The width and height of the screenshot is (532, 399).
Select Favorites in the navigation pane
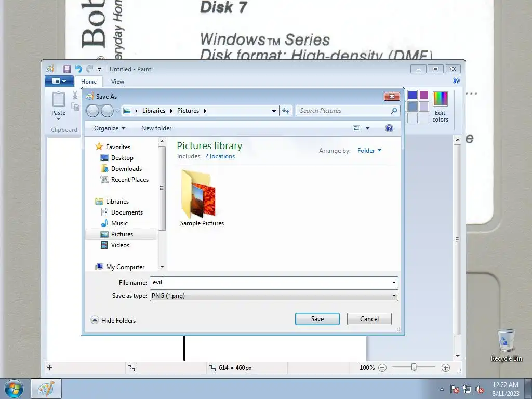(x=118, y=147)
